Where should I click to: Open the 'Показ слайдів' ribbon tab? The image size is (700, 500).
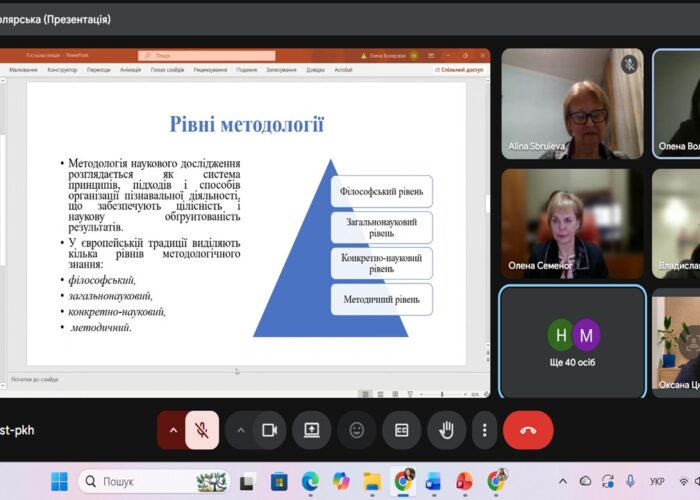[x=166, y=70]
